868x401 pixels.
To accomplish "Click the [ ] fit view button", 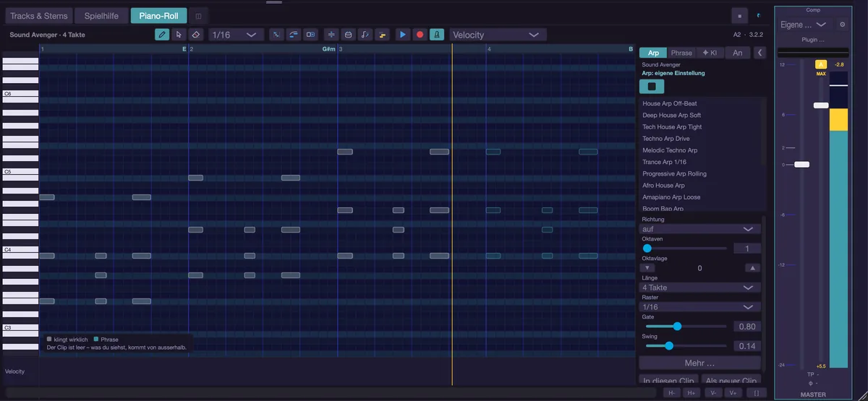I will click(x=756, y=393).
